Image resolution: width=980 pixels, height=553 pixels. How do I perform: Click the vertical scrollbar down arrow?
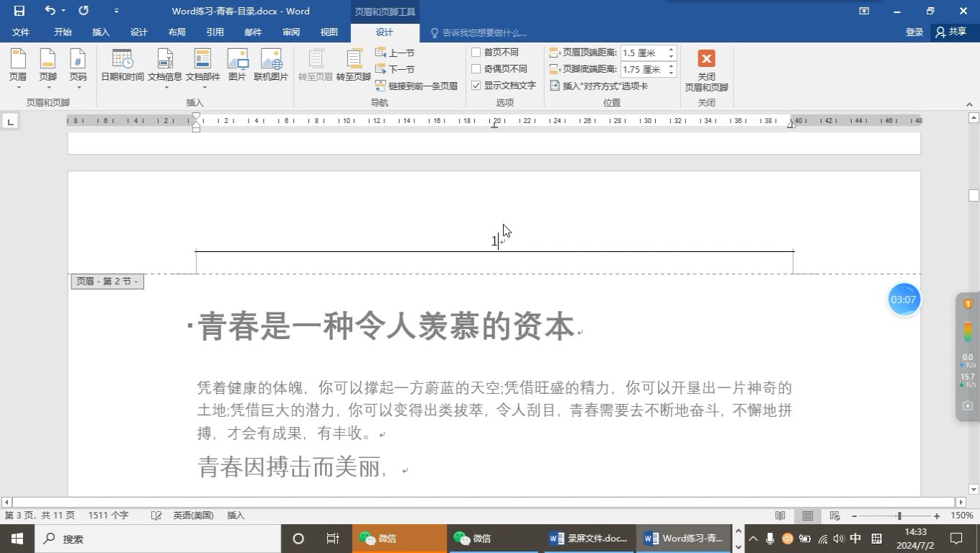[x=974, y=490]
